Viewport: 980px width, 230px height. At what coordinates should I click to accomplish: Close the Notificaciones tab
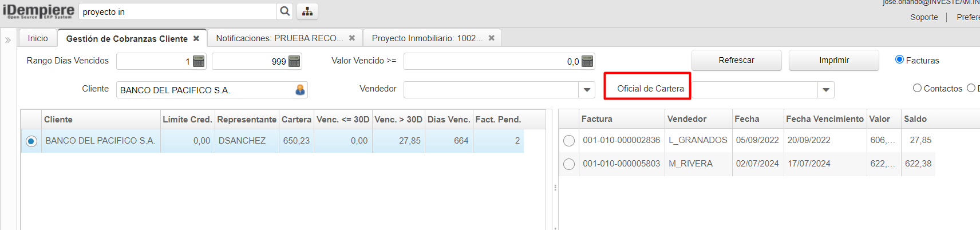pos(352,38)
